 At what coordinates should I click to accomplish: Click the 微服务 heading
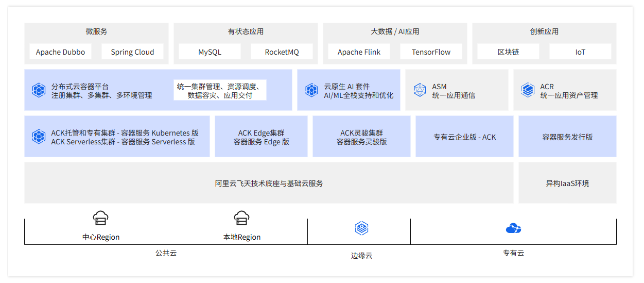[96, 31]
